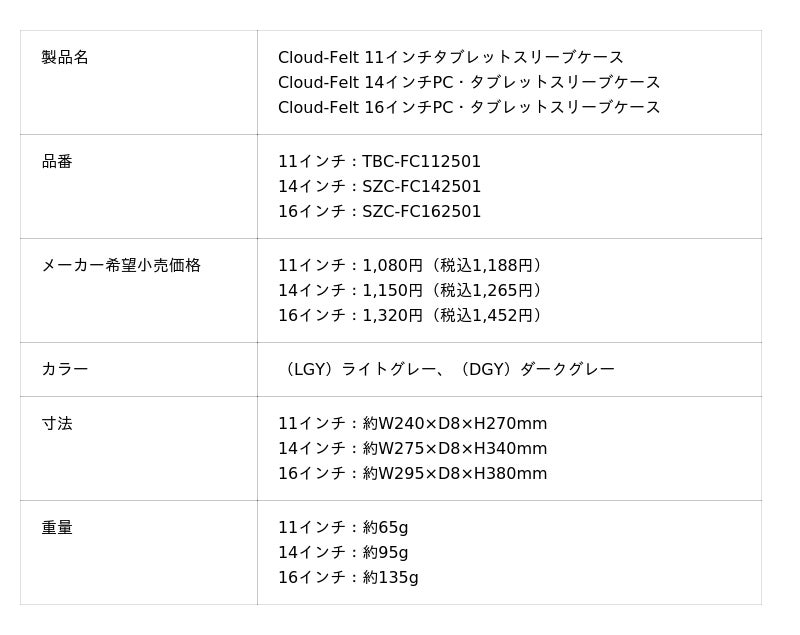
Task: Click the 寸法 row label
Action: tap(57, 424)
